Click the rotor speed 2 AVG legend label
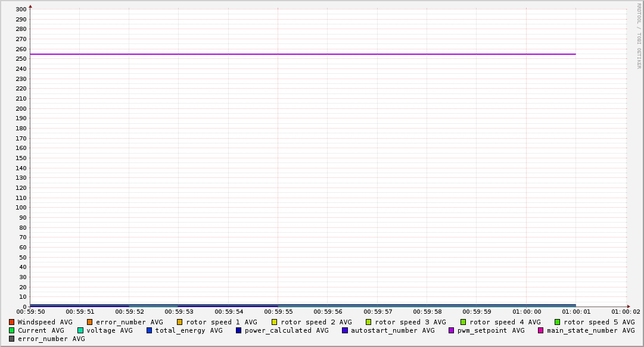Screen dimensions: 644x347 [x=316, y=322]
